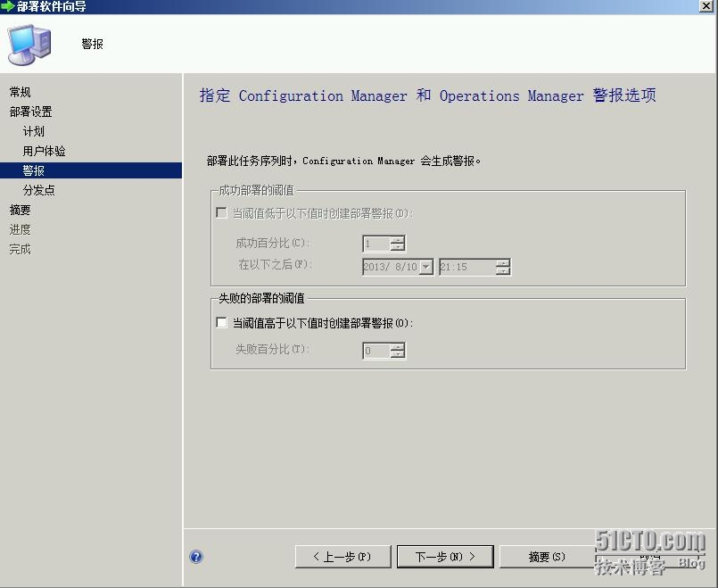
Task: Close the 部署软件向导 window
Action: click(706, 6)
